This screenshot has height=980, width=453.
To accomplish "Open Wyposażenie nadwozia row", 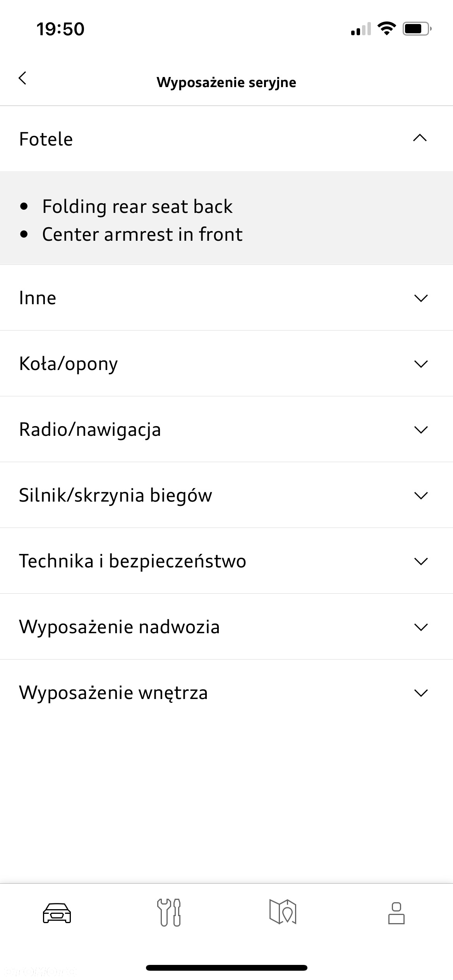I will tap(226, 627).
